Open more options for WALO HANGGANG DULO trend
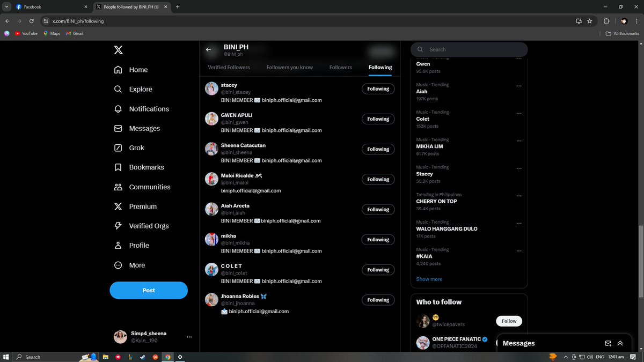 click(518, 223)
